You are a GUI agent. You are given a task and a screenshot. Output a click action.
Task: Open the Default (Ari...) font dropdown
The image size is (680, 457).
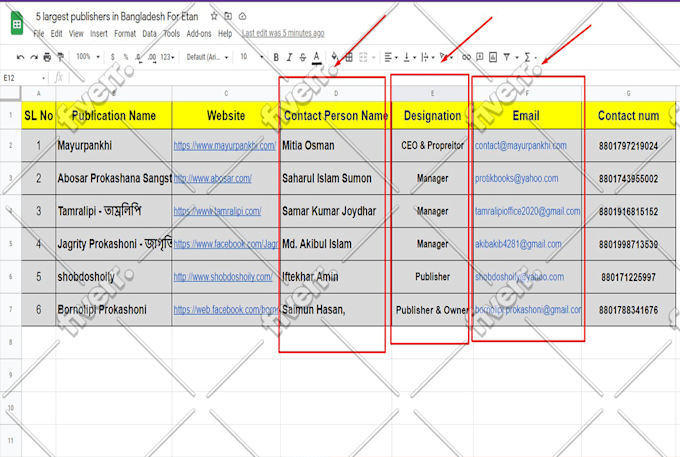point(207,57)
